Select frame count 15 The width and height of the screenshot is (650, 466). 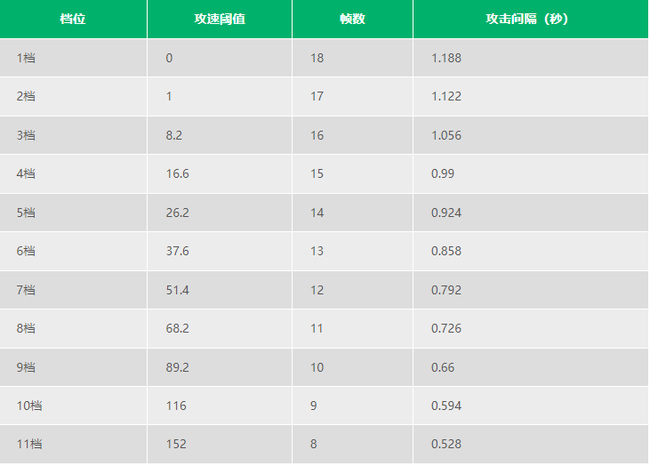(317, 174)
